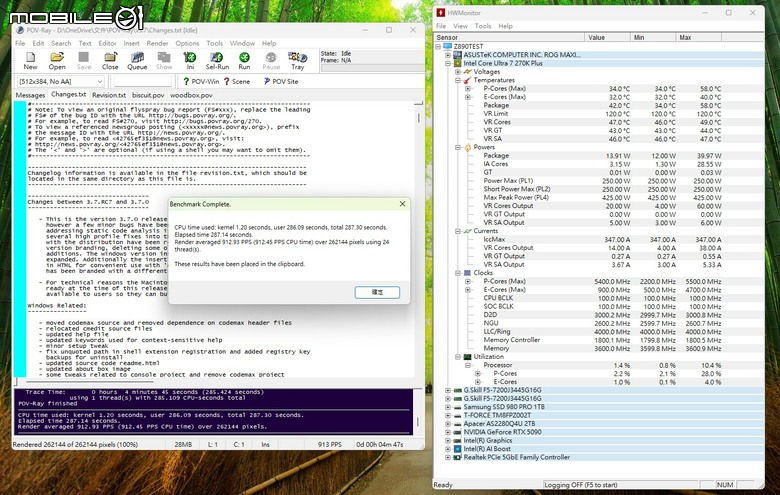Screen dimensions: 780x495
Task: Open POV-Ray Edit menu
Action: [x=38, y=43]
